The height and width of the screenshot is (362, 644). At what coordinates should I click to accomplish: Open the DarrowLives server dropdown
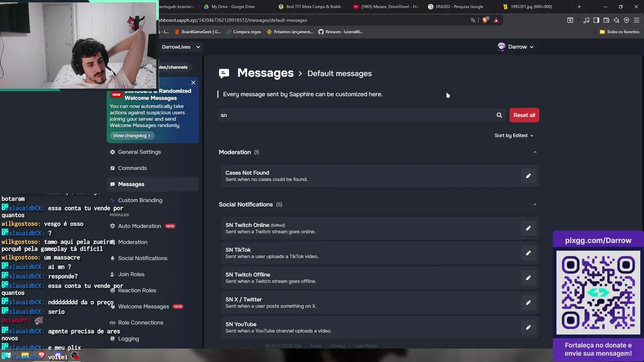tap(181, 47)
